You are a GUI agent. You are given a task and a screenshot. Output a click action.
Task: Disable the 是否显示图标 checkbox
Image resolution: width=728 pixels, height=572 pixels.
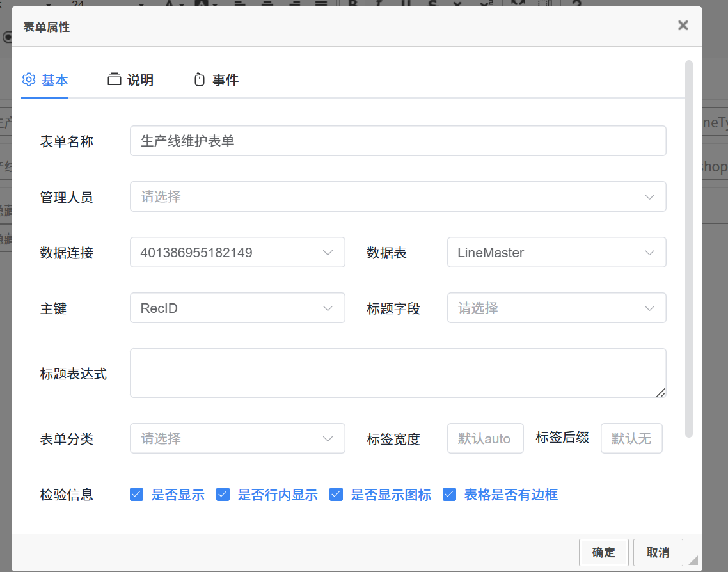pyautogui.click(x=336, y=495)
